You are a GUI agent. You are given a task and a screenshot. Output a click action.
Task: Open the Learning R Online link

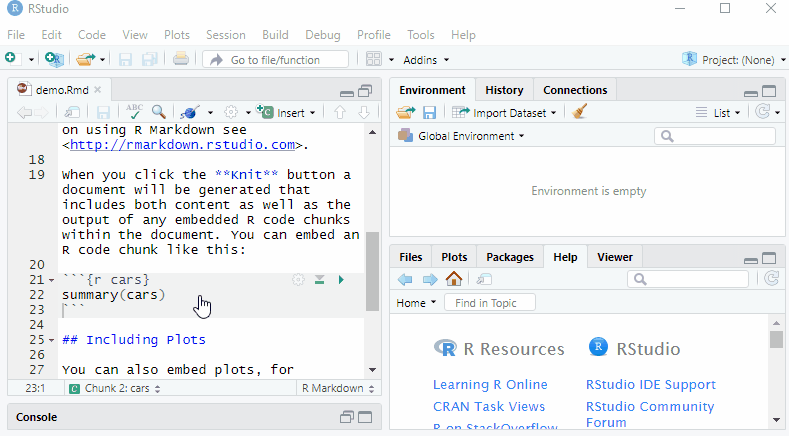click(490, 384)
